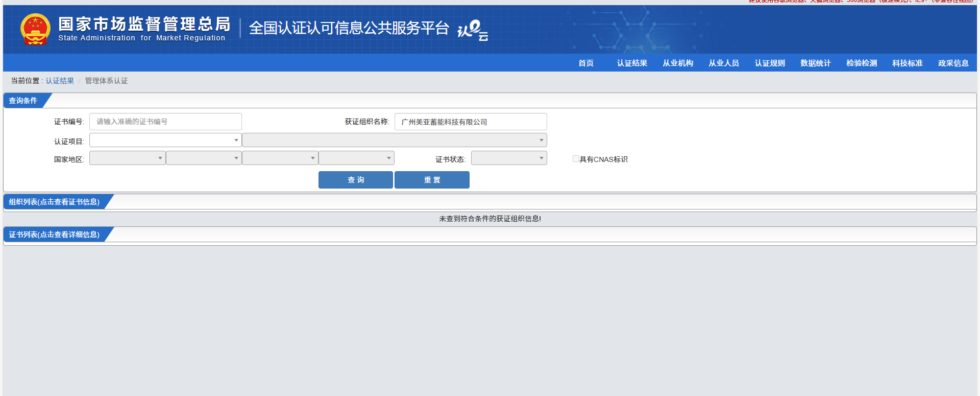Click the national emblem logo
980x396 pixels.
[35, 29]
